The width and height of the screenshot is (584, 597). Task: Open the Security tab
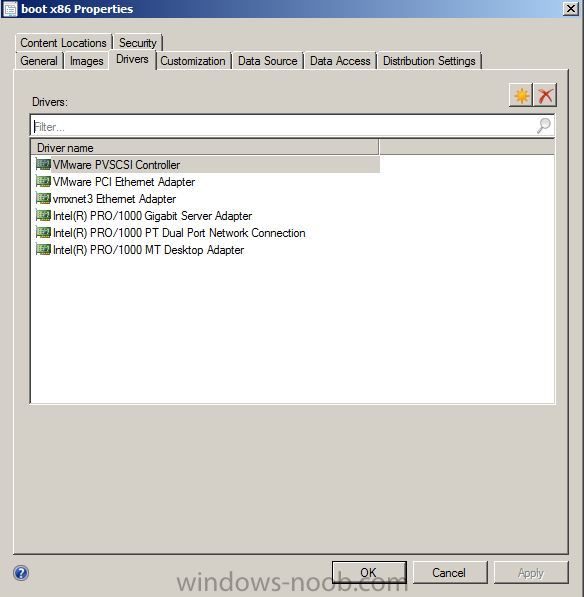(x=138, y=43)
